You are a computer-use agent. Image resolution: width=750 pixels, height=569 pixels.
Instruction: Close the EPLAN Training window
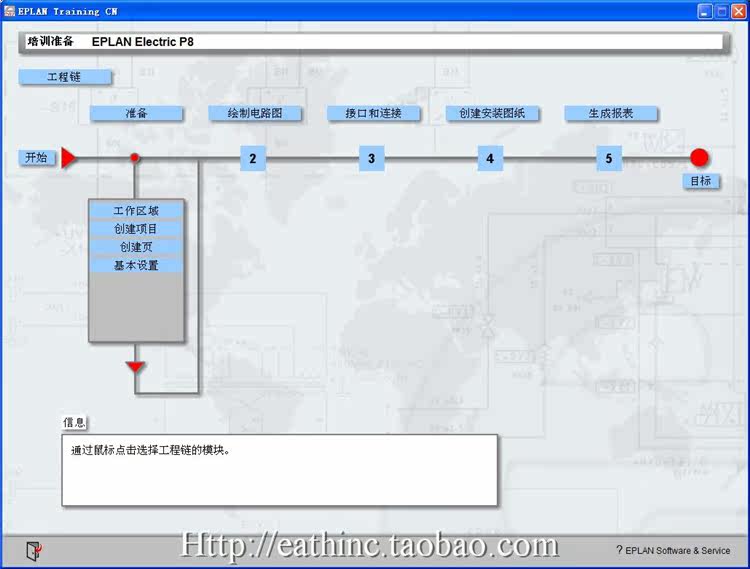click(x=739, y=11)
